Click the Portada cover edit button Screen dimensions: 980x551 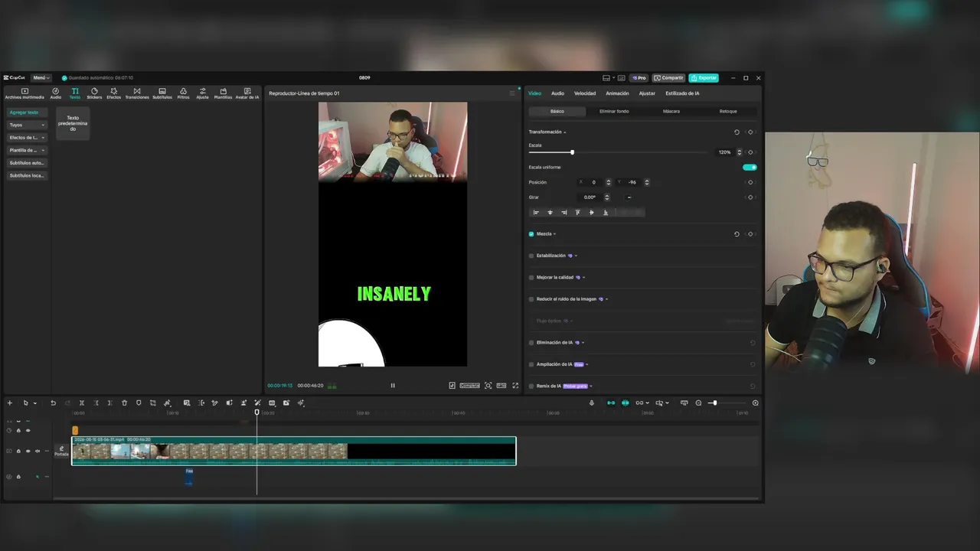pyautogui.click(x=61, y=452)
